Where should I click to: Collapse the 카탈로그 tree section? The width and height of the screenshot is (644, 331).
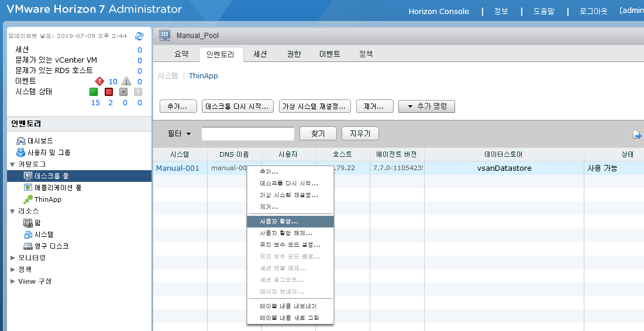pyautogui.click(x=12, y=164)
